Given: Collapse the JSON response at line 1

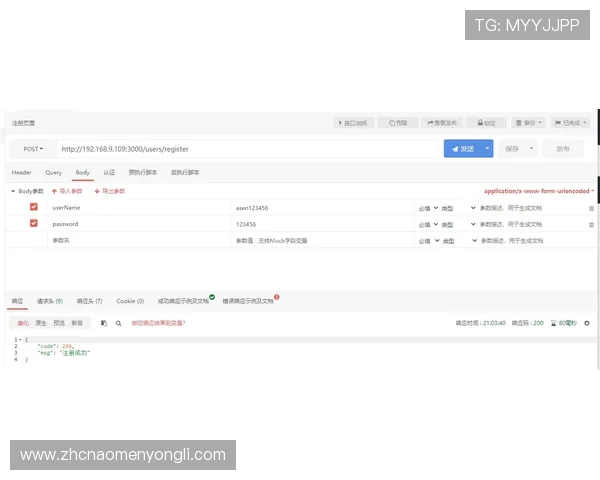Looking at the screenshot, I should (21, 340).
